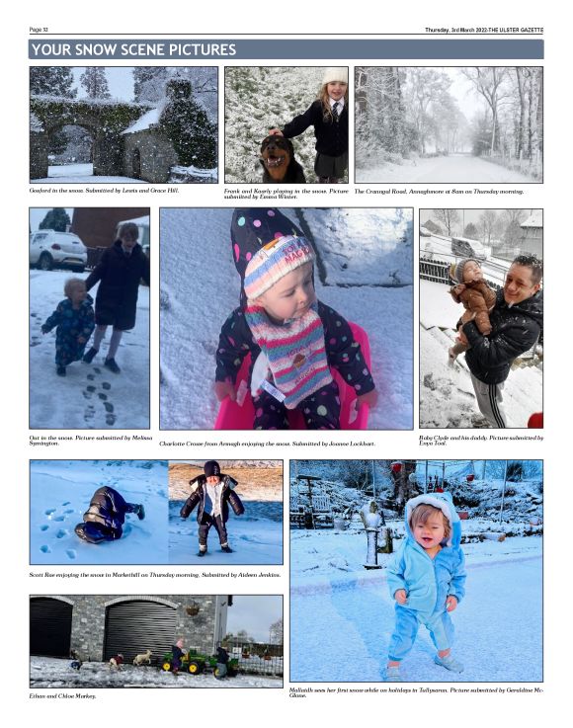This screenshot has height=728, width=573.
Task: Click the 'Your Snow Scene Pictures' header banner
Action: tap(286, 49)
